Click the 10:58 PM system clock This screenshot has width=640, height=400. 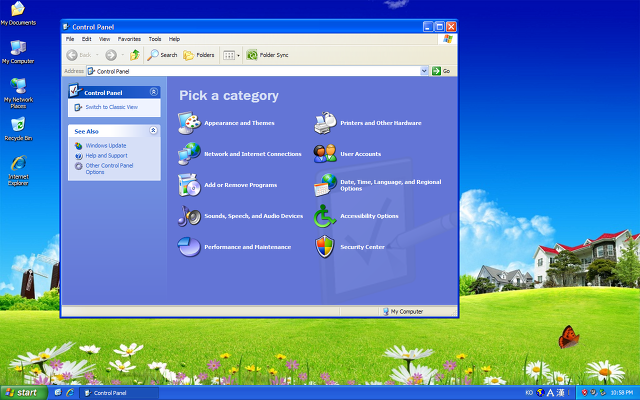622,393
